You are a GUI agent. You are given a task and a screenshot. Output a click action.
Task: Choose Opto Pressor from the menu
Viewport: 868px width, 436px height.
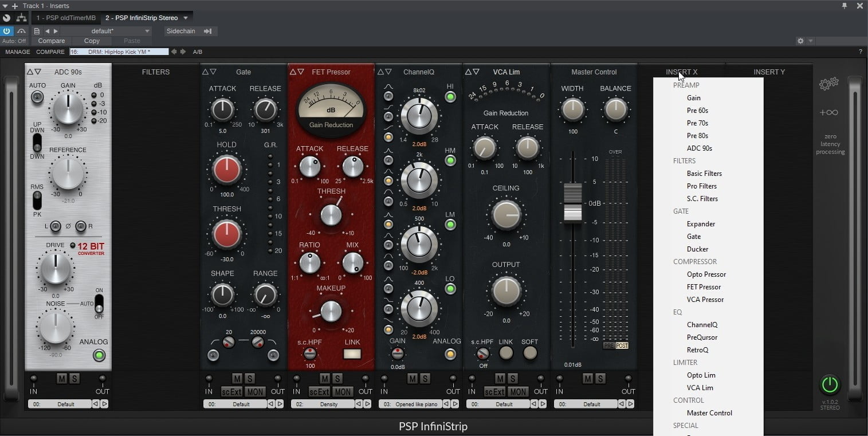click(x=706, y=274)
